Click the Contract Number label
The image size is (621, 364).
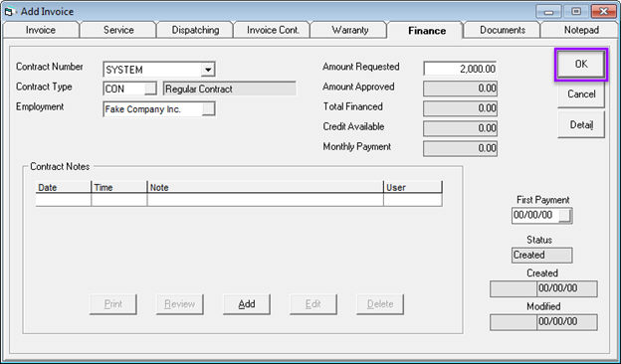(x=50, y=67)
